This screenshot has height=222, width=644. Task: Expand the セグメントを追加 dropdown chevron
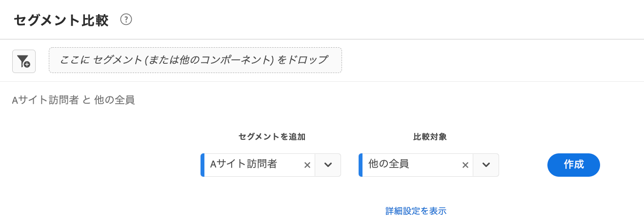pos(328,165)
